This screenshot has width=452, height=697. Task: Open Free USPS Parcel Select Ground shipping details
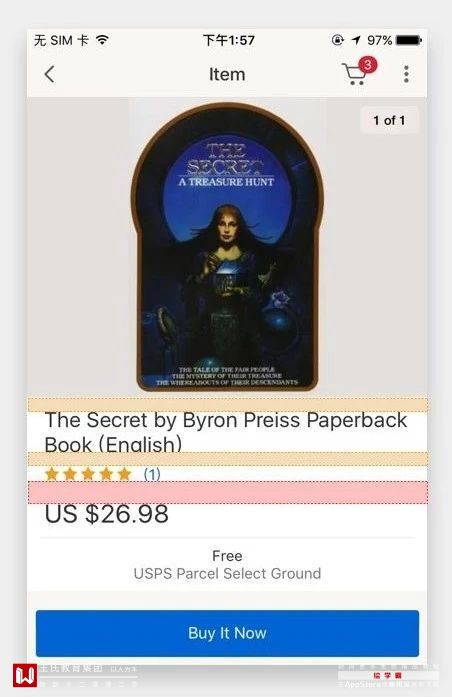(x=227, y=565)
